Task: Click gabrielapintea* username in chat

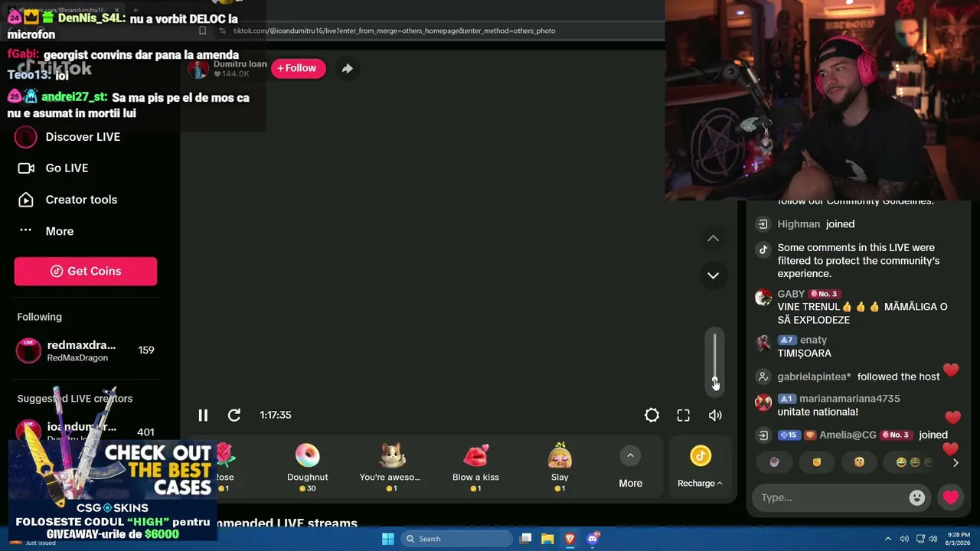Action: click(814, 377)
